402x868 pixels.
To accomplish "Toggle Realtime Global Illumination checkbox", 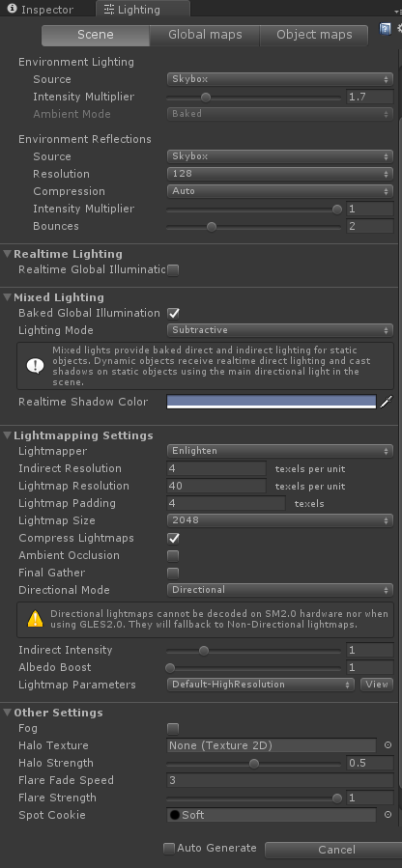I will pos(173,270).
